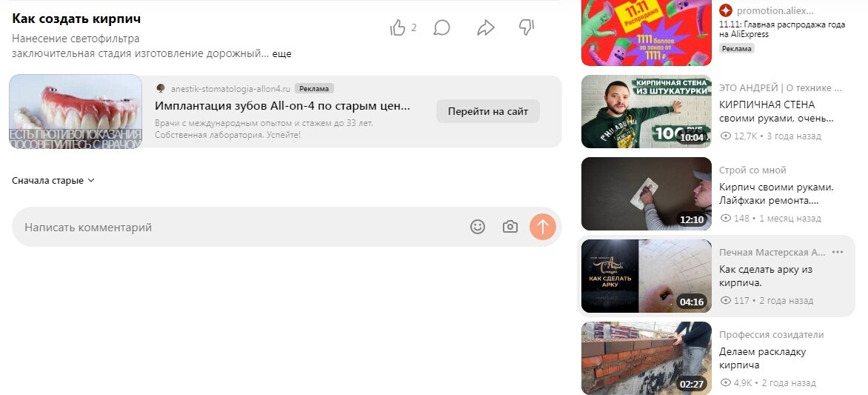Expand description with 'еще' link

coord(281,54)
